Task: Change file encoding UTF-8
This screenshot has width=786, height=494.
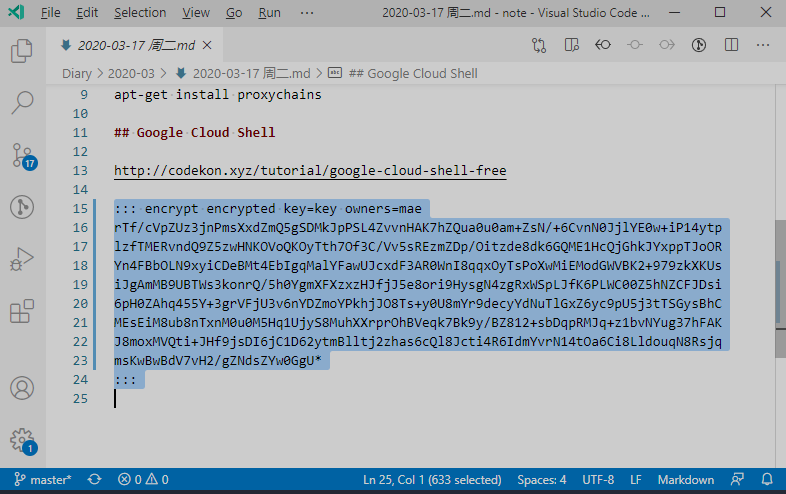Action: [598, 479]
